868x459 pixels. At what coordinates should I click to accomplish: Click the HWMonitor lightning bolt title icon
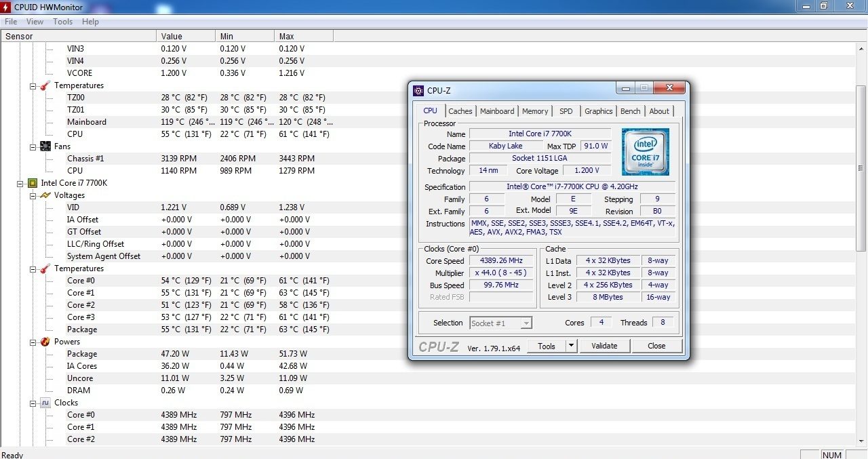click(x=5, y=6)
